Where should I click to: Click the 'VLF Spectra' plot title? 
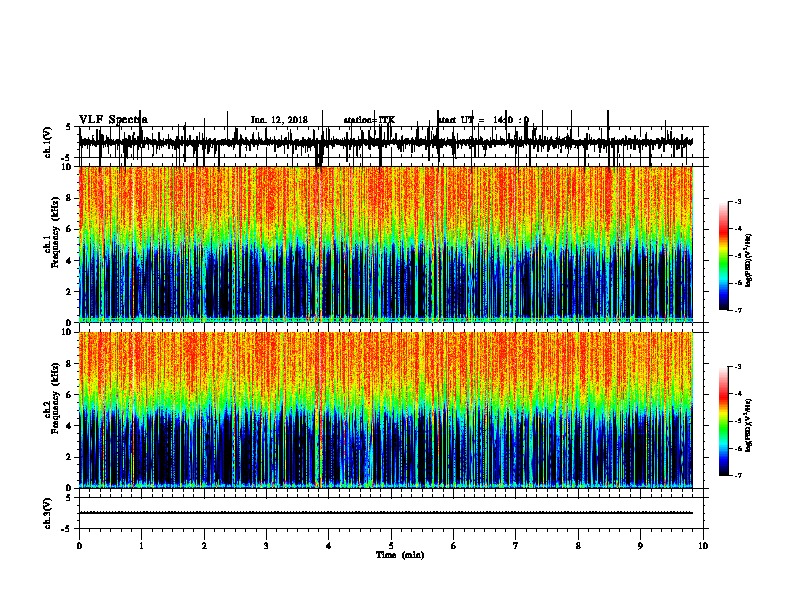coord(113,120)
